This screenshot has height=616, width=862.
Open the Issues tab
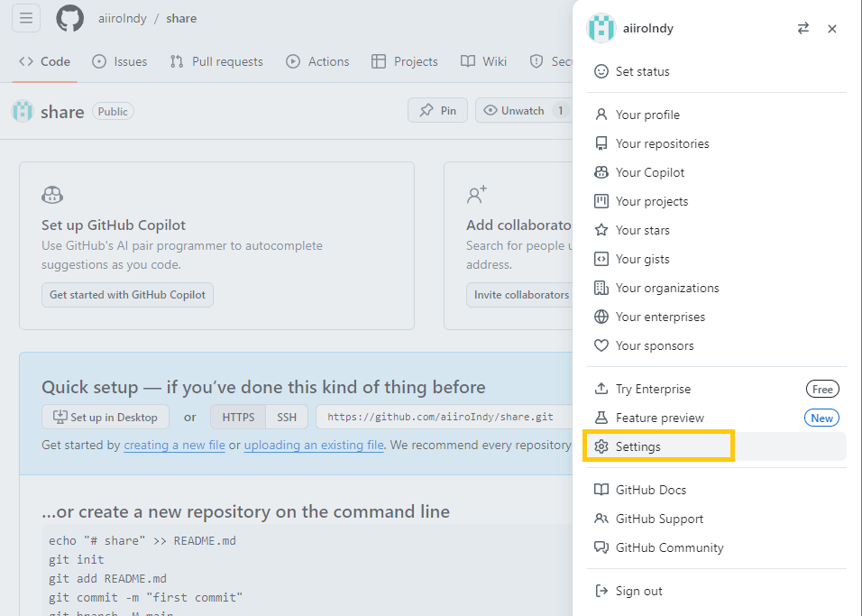click(x=120, y=61)
